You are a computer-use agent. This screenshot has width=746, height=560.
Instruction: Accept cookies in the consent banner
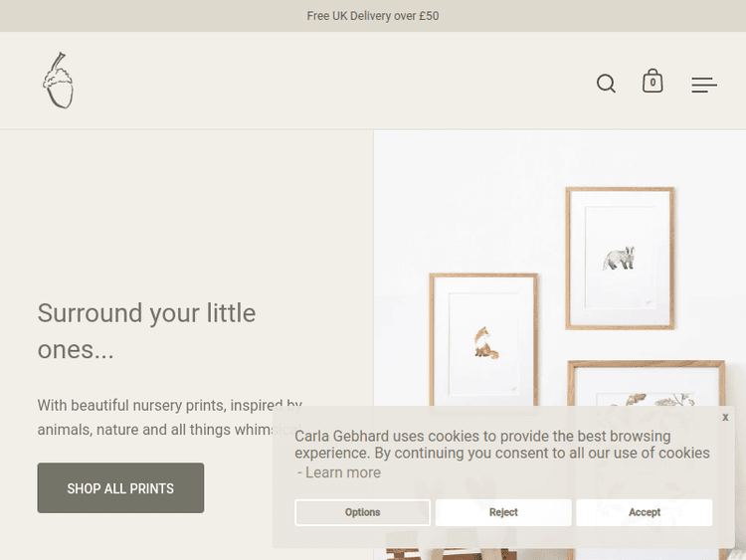point(644,512)
